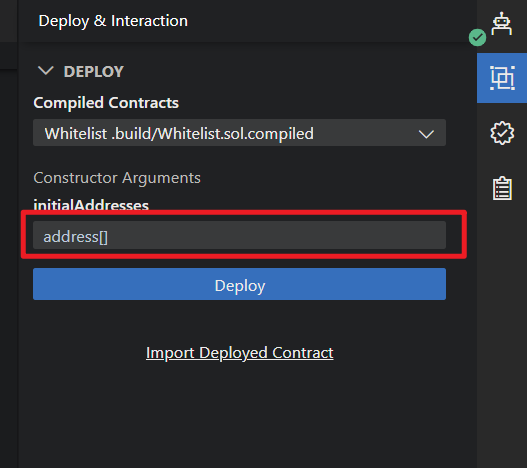The width and height of the screenshot is (527, 468).
Task: Click the DEPLOY section header text
Action: [x=94, y=72]
